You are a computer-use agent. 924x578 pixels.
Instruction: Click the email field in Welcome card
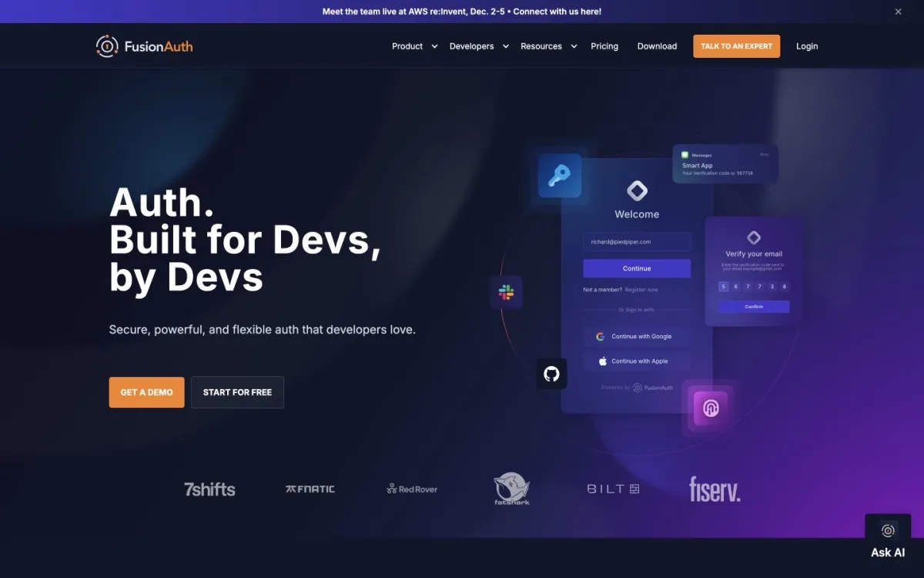click(x=636, y=242)
